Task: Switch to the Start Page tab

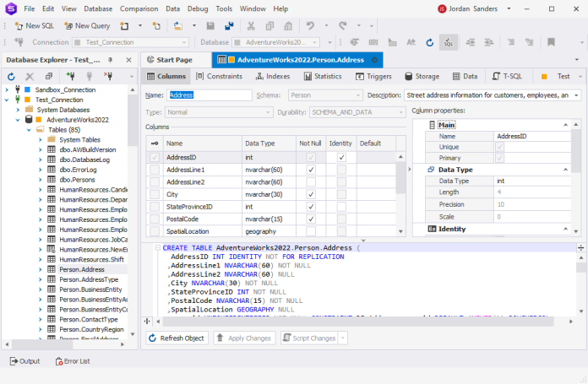Action: tap(174, 60)
